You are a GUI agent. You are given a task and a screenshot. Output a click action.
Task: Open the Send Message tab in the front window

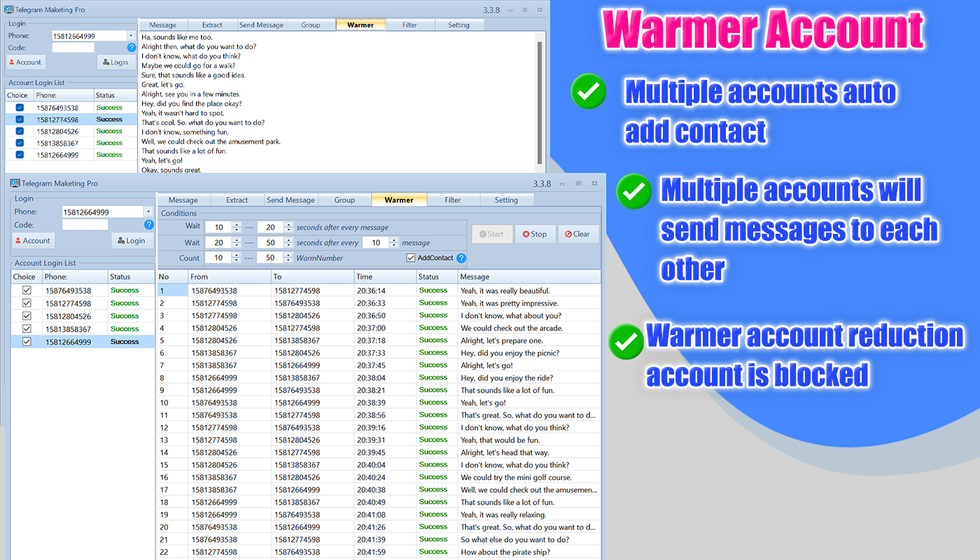click(291, 200)
